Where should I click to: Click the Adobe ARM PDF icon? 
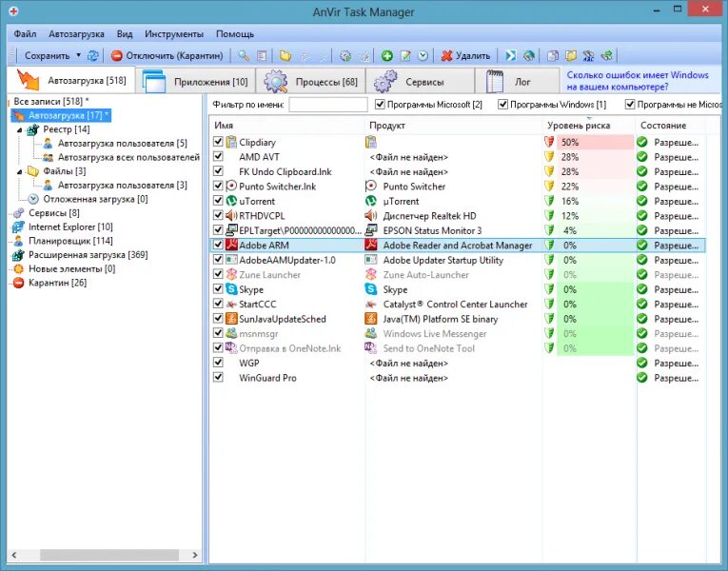231,245
